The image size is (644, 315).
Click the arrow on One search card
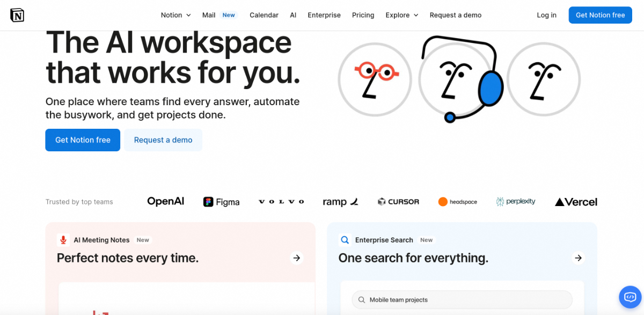click(x=578, y=258)
